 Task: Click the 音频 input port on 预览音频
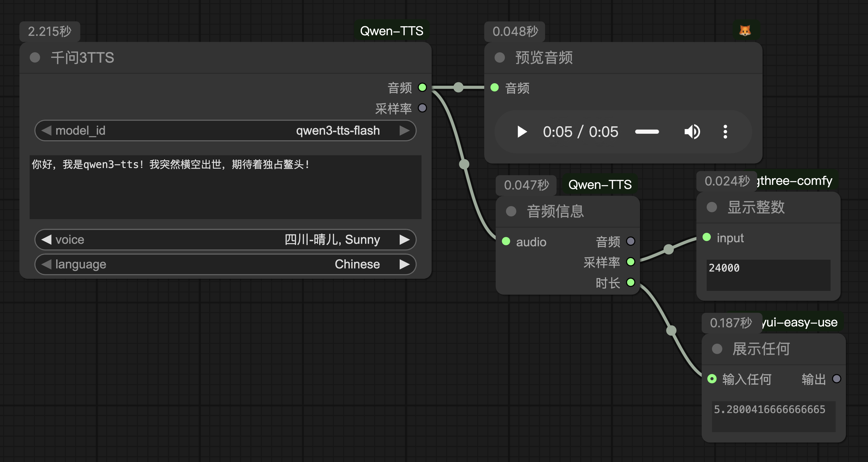coord(495,88)
